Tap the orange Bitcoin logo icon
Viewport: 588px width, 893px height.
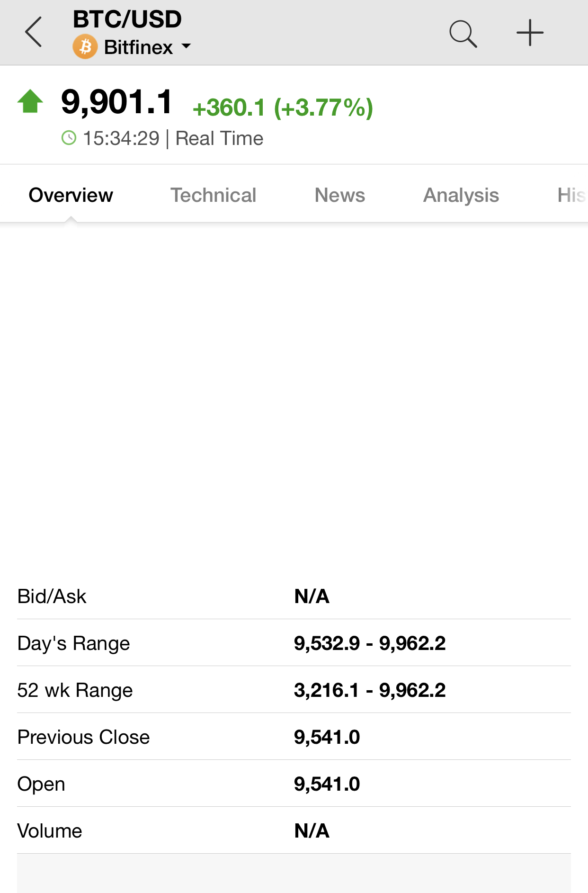[x=85, y=47]
